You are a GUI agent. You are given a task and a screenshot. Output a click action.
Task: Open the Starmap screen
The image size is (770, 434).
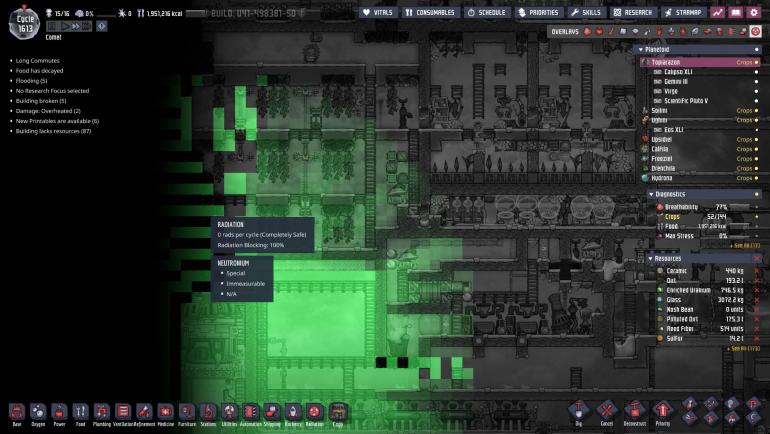click(684, 12)
